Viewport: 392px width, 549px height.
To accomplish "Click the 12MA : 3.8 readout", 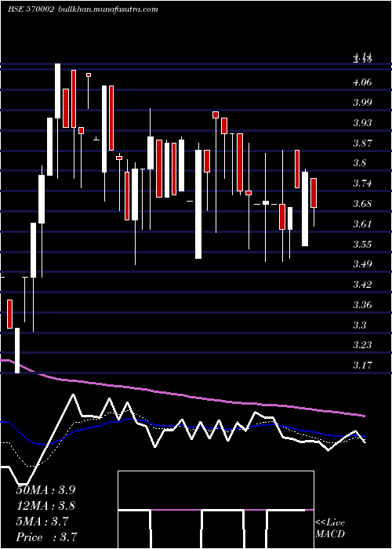I will point(45,506).
